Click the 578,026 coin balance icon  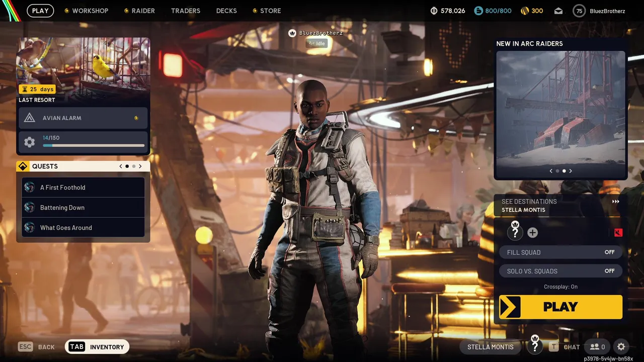coord(434,11)
